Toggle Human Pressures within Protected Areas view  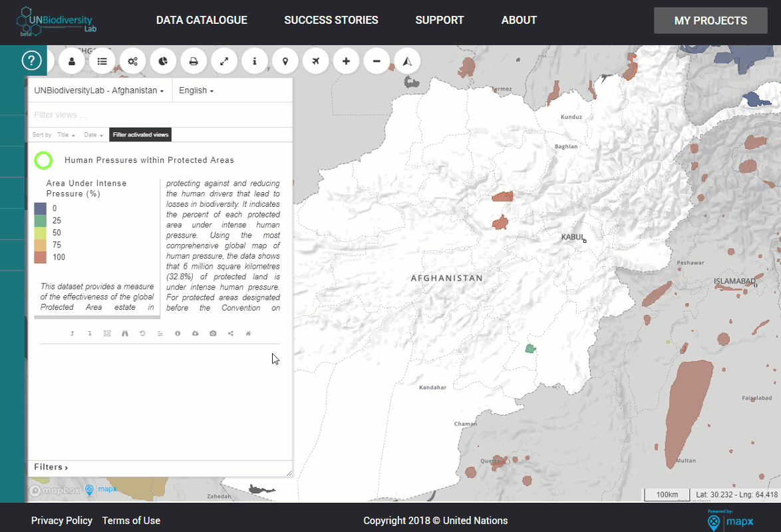click(43, 160)
